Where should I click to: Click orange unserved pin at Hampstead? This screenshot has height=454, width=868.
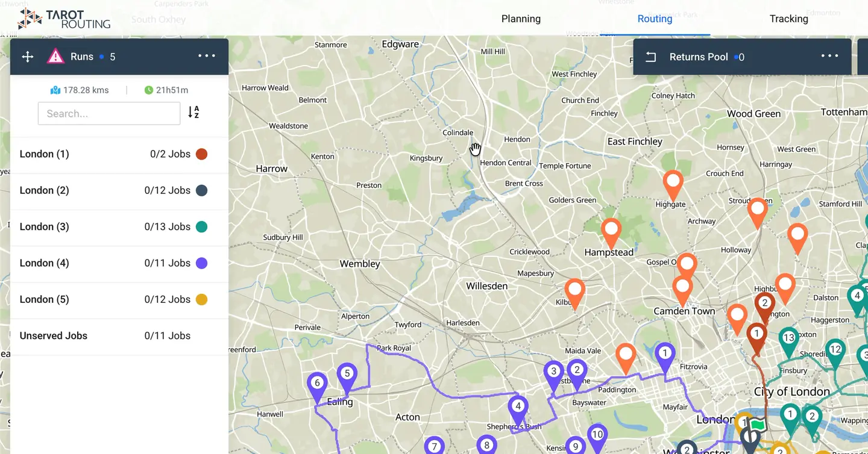[611, 233]
